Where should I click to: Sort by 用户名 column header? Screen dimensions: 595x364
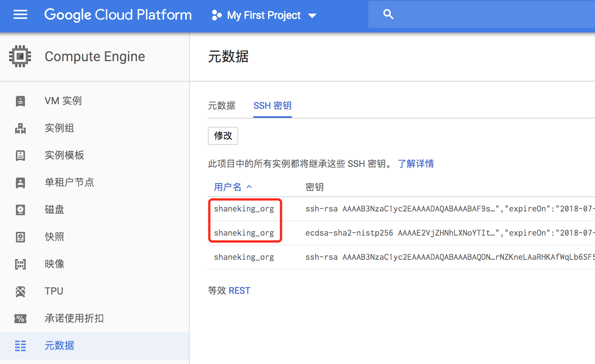tap(228, 187)
